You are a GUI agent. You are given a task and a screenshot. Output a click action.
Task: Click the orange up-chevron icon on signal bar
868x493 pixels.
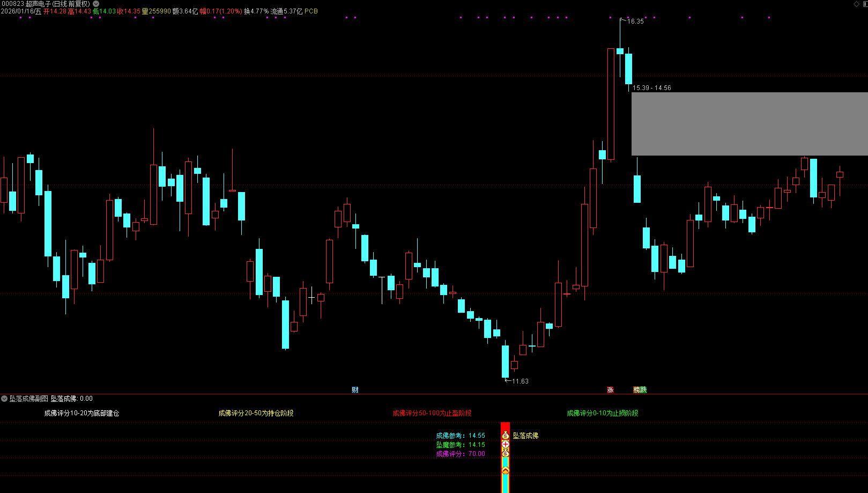point(505,470)
